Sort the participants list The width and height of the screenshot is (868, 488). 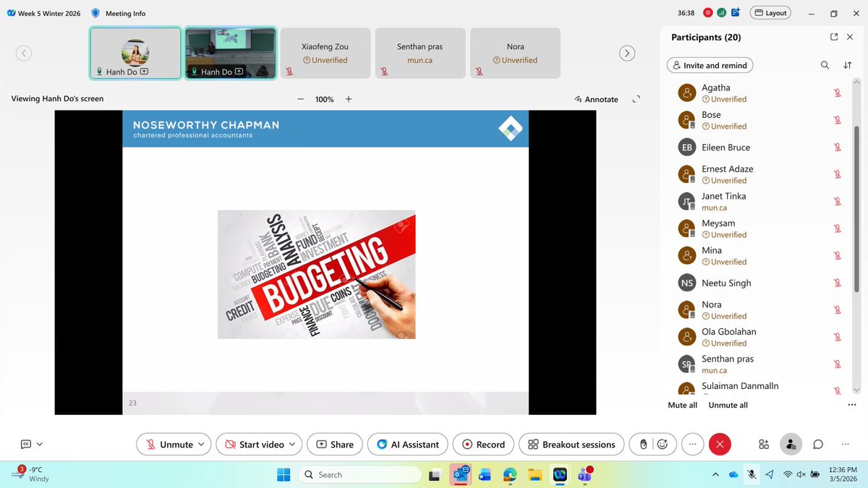point(848,65)
